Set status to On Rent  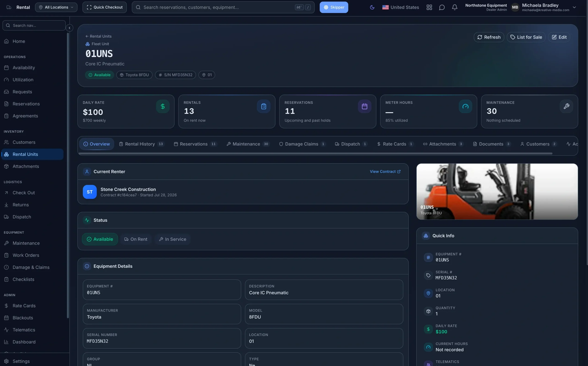(136, 239)
